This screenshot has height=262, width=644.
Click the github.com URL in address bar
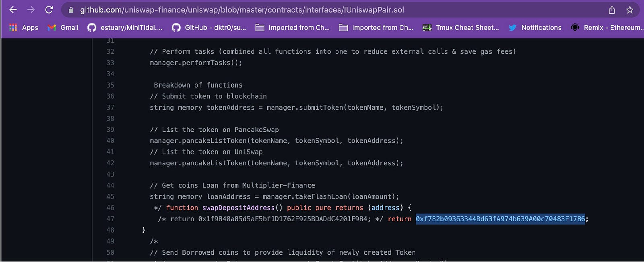tap(242, 10)
